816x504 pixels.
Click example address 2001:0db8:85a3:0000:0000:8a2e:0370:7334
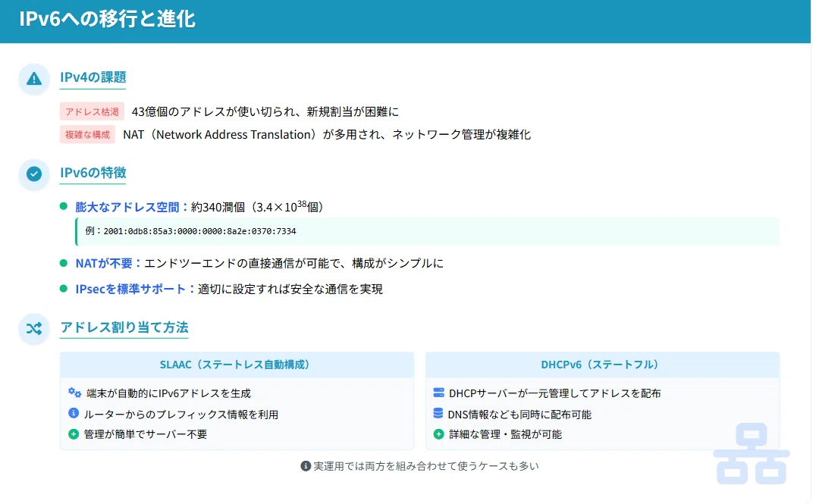(200, 231)
